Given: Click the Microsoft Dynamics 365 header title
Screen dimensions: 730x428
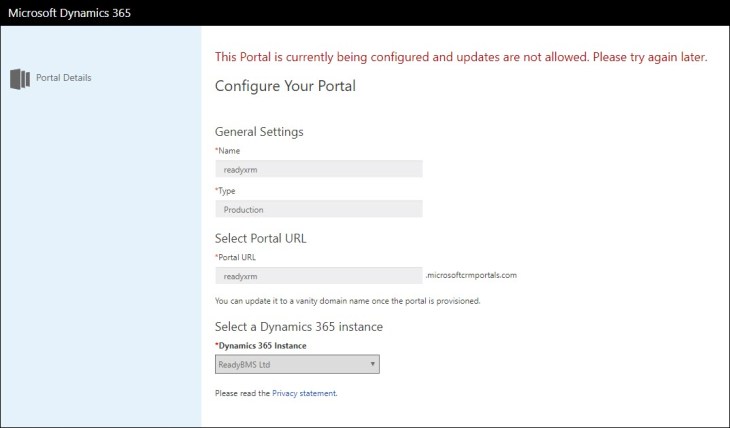Looking at the screenshot, I should [69, 13].
